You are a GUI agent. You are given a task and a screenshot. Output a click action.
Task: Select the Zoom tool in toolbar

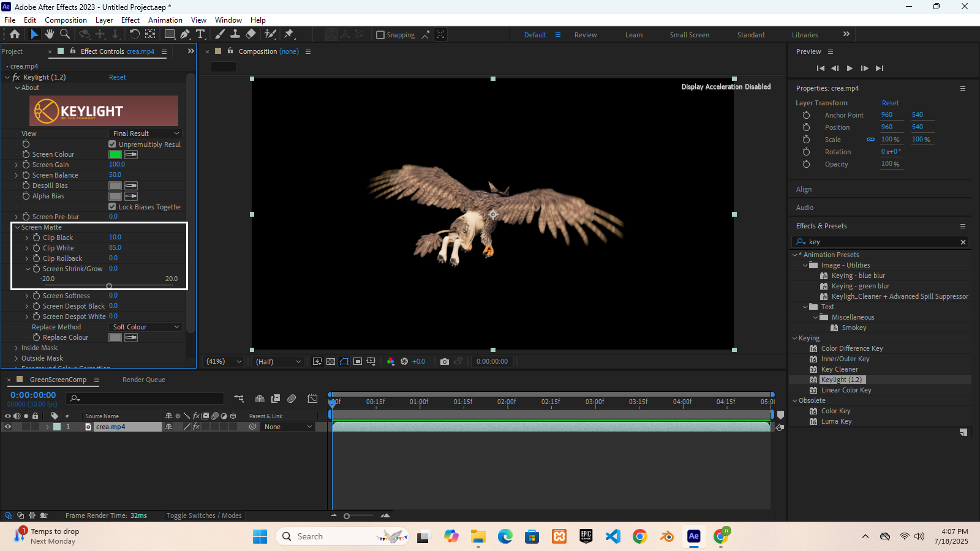coord(65,34)
